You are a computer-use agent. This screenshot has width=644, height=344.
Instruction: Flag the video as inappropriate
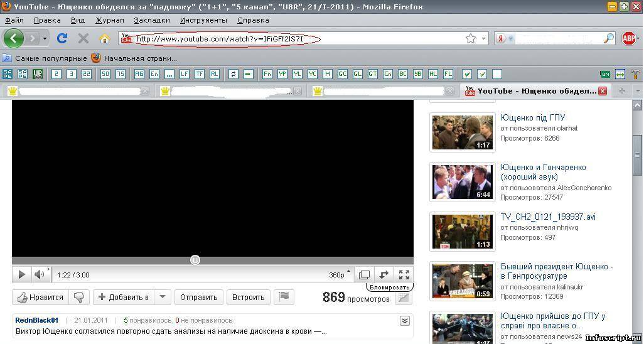(x=284, y=297)
